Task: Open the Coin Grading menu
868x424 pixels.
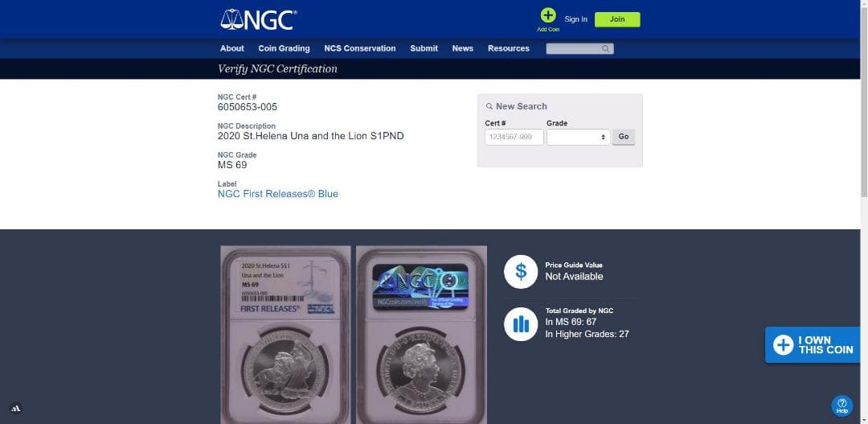Action: tap(284, 48)
